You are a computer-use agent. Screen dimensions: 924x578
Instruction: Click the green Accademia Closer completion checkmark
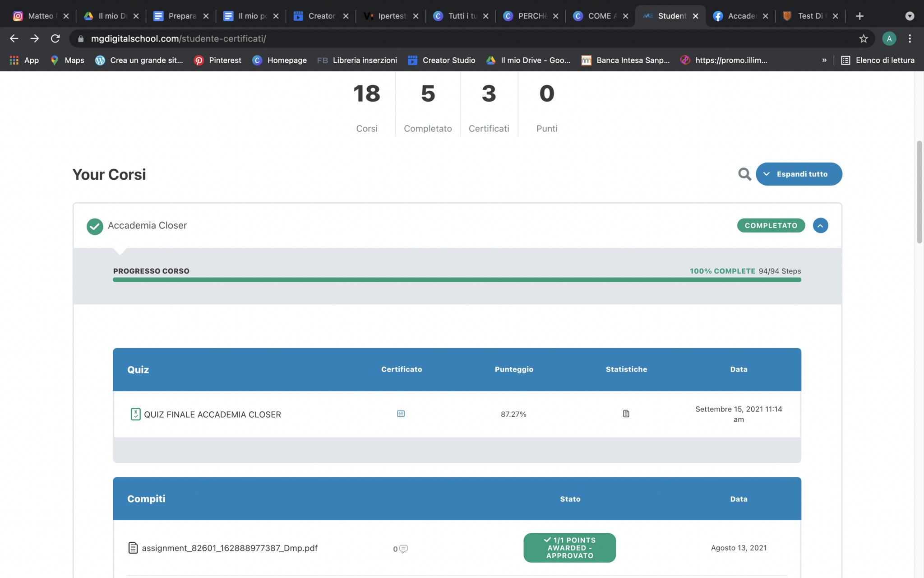95,226
